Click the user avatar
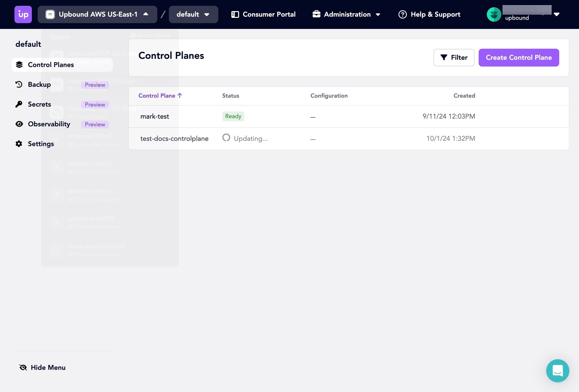 coord(494,14)
